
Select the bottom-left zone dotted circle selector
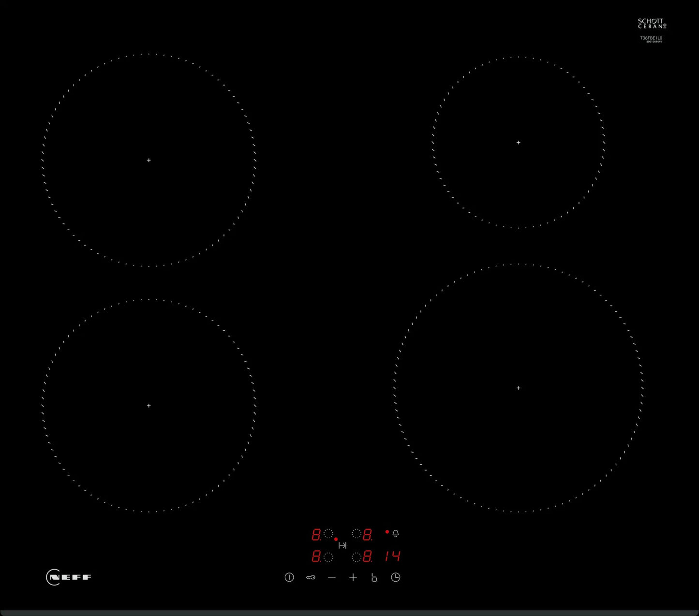pyautogui.click(x=328, y=557)
